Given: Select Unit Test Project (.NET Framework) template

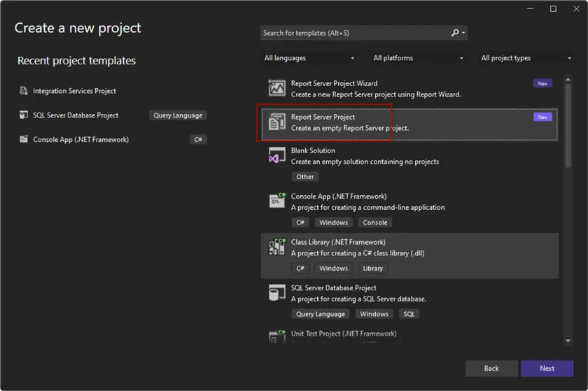Looking at the screenshot, I should click(409, 335).
